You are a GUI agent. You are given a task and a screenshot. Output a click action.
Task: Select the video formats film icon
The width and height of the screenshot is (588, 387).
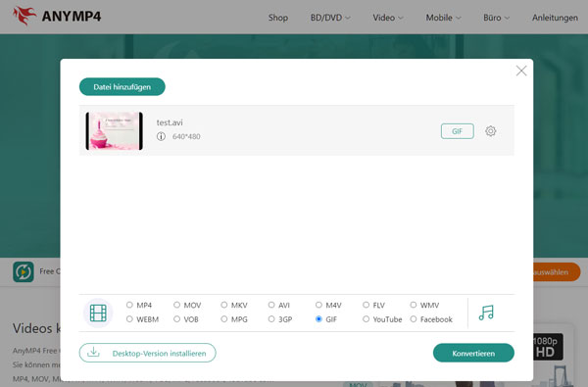coord(98,314)
